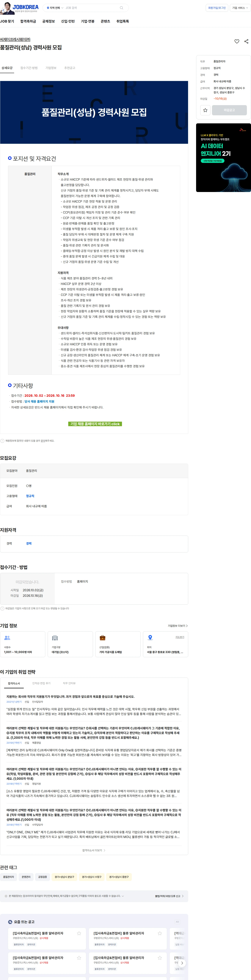
Task: Switch to the 기업정보 tab
Action: [x=51, y=68]
